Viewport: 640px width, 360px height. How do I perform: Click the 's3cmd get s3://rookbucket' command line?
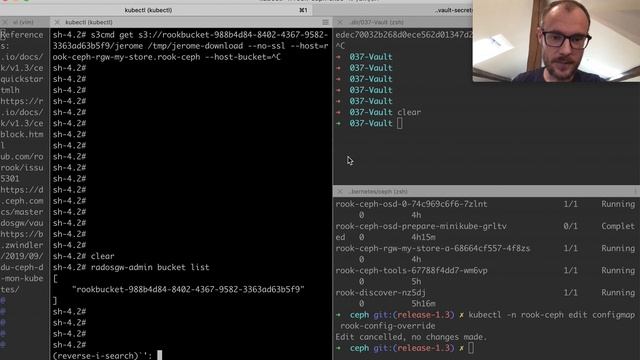click(x=190, y=35)
